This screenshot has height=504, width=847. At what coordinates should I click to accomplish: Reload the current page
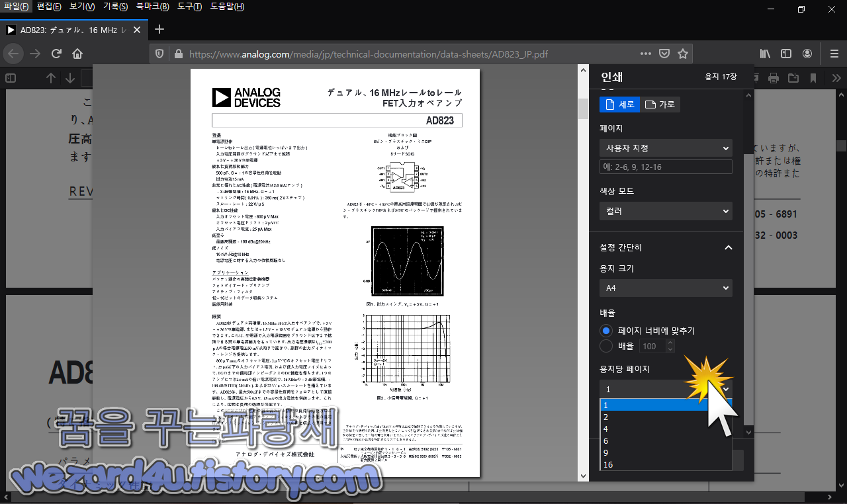tap(56, 54)
